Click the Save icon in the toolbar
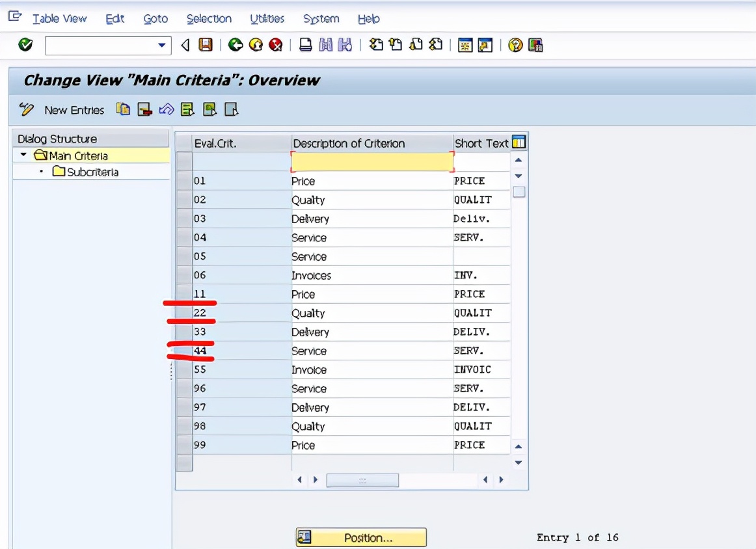This screenshot has height=549, width=756. point(206,45)
